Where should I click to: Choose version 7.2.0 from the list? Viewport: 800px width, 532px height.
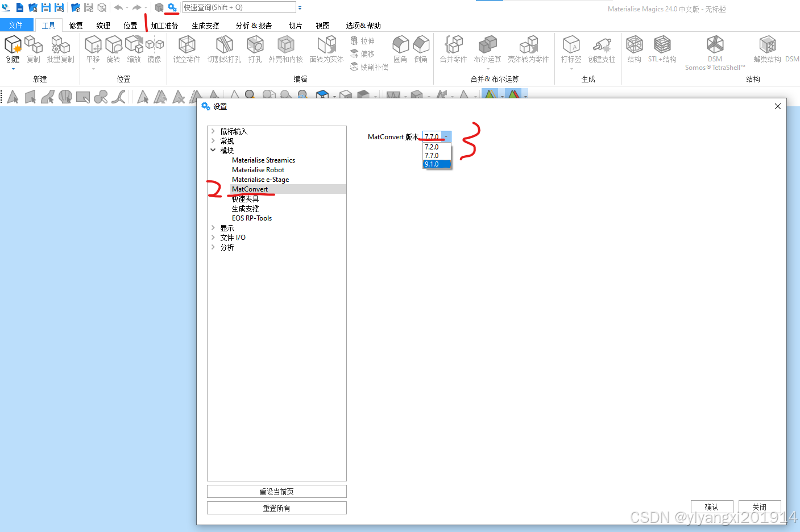[x=437, y=147]
